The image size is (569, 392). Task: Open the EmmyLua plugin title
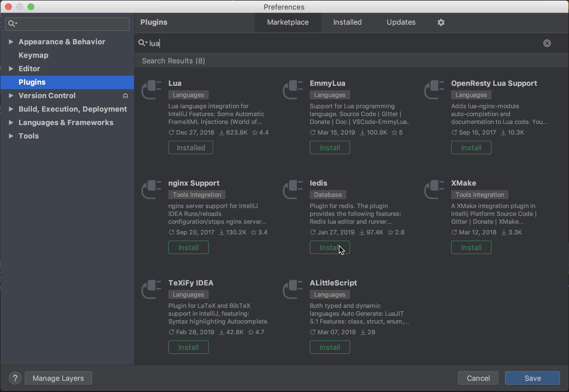click(327, 83)
